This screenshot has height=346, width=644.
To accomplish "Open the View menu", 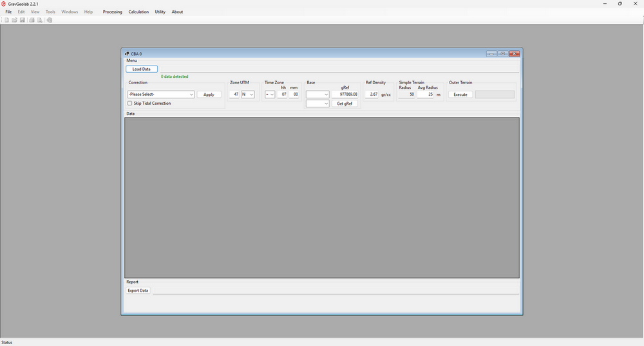I will pyautogui.click(x=35, y=12).
